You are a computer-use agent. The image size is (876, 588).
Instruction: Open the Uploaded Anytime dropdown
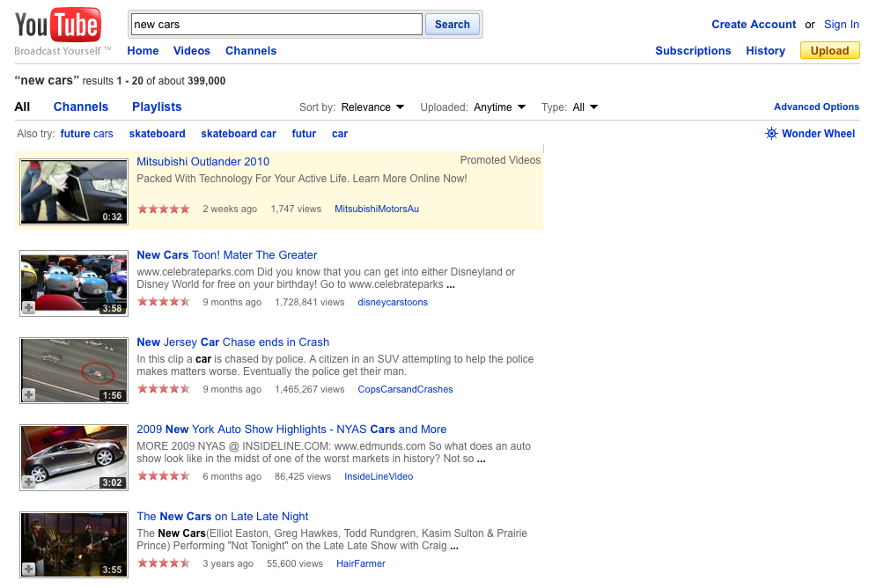tap(499, 107)
